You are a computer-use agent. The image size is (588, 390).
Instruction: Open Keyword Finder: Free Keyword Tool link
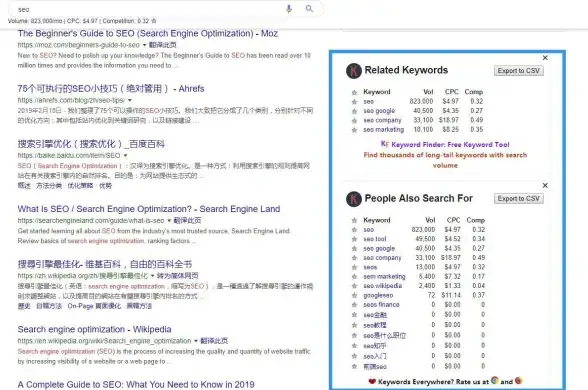click(x=450, y=145)
